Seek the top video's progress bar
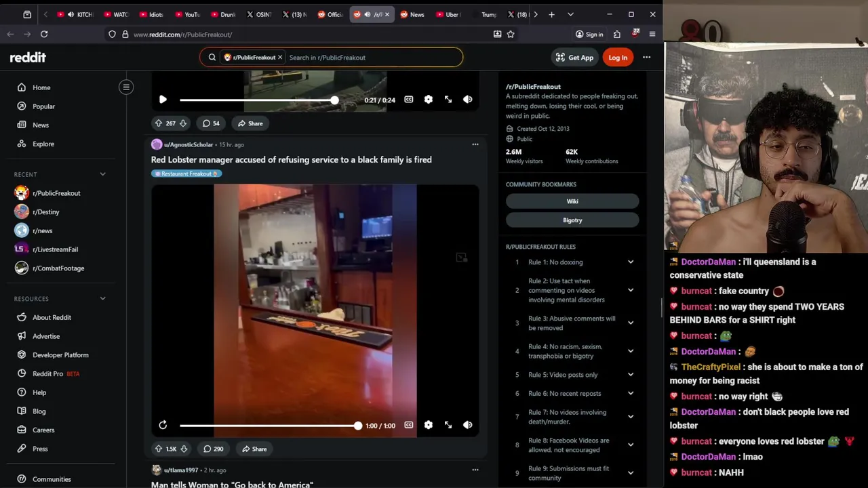Viewport: 868px width, 488px height. tap(258, 100)
